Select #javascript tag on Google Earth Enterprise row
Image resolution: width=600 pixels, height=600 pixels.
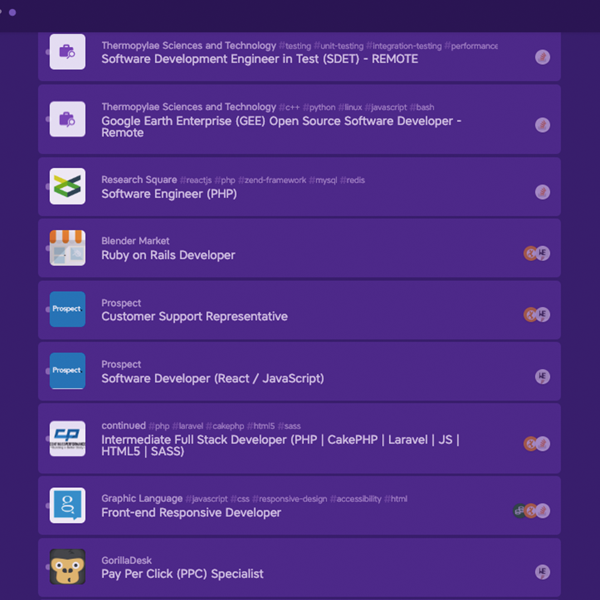386,107
